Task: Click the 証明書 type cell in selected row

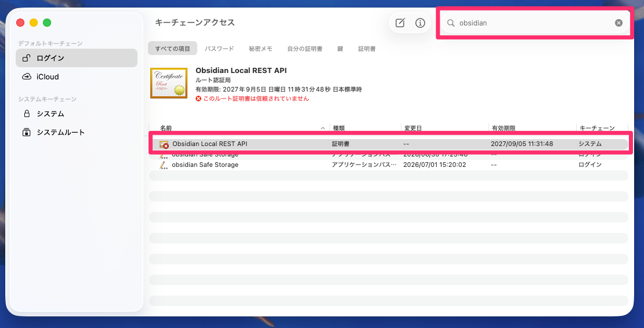Action: (341, 144)
